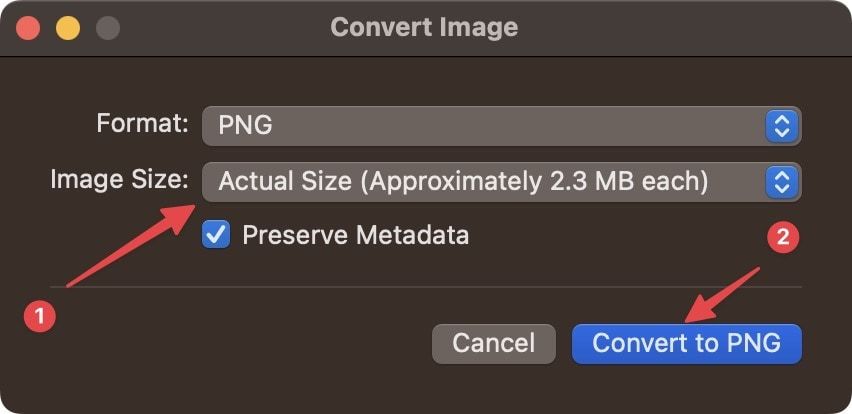The width and height of the screenshot is (852, 414).
Task: Click the red annotation badge numbered 2
Action: click(x=783, y=237)
